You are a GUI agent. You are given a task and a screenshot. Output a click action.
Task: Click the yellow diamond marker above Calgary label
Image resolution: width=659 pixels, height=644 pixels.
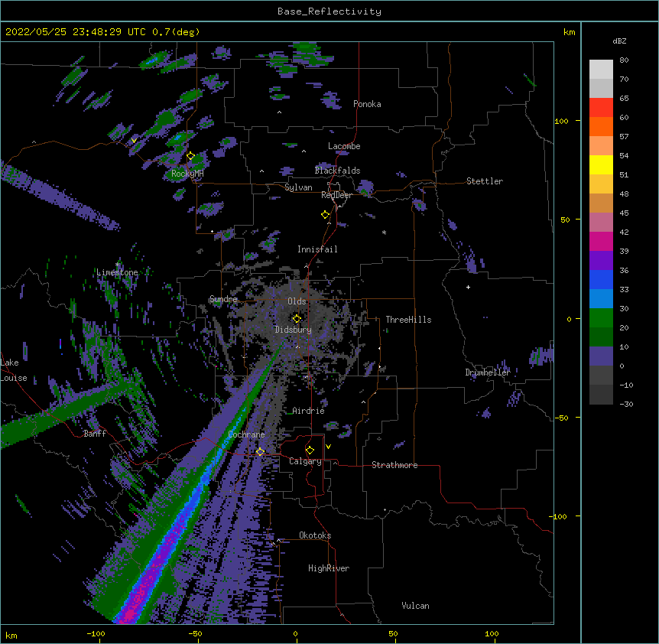[310, 450]
